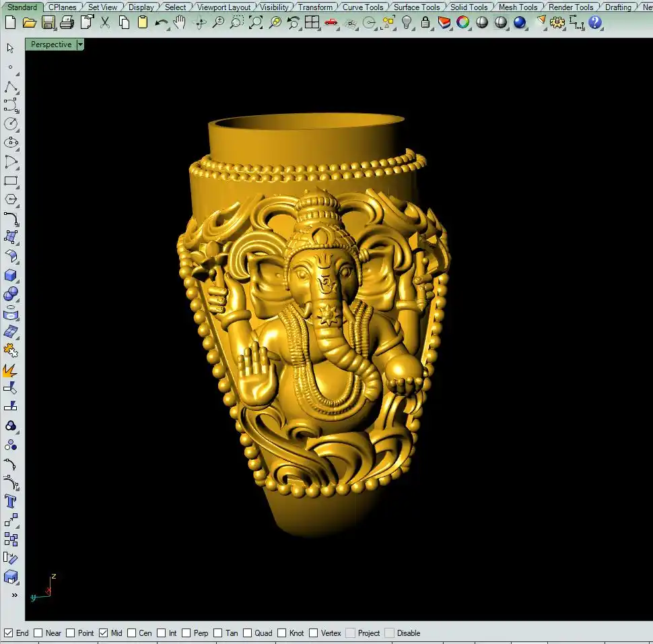Image resolution: width=653 pixels, height=644 pixels.
Task: Disable the End osnap checkbox
Action: [9, 633]
